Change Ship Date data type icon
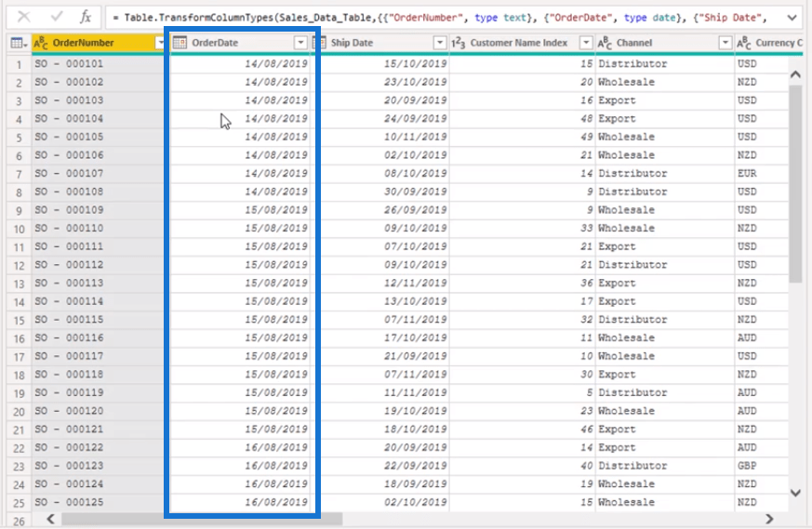This screenshot has width=812, height=529. point(321,43)
